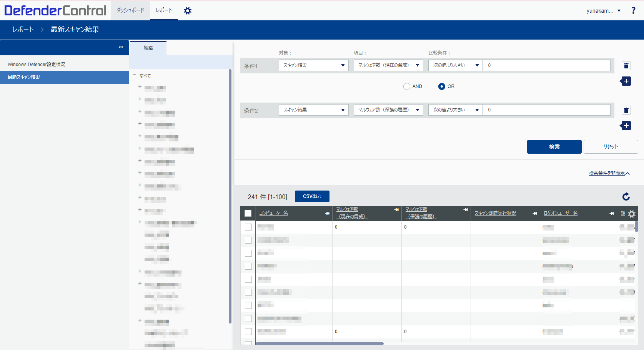Click 検索条件を非表示 link

tap(609, 173)
